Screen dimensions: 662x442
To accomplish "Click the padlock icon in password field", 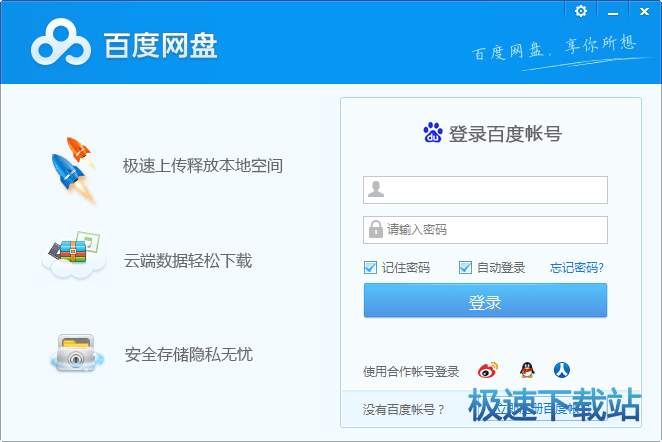I will 375,229.
